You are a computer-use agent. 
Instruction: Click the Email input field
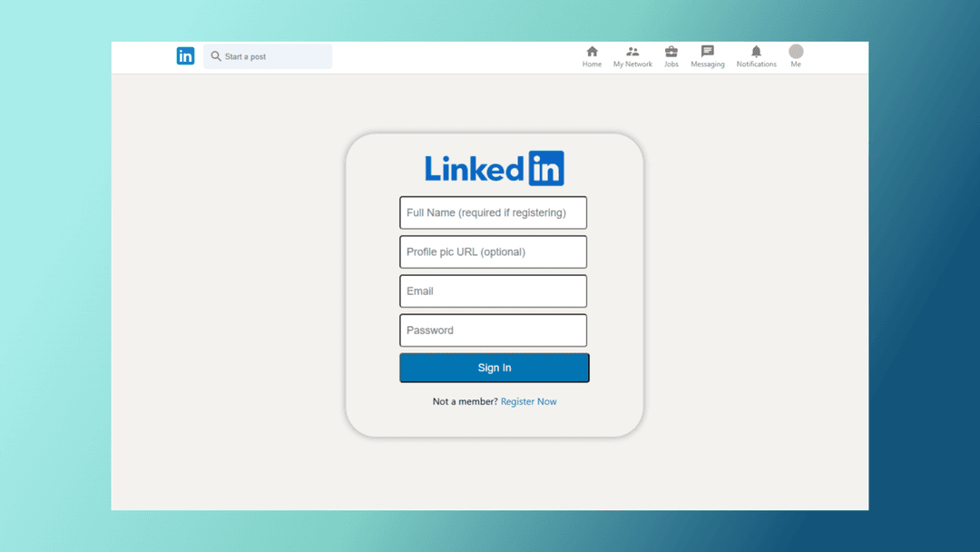click(x=493, y=291)
